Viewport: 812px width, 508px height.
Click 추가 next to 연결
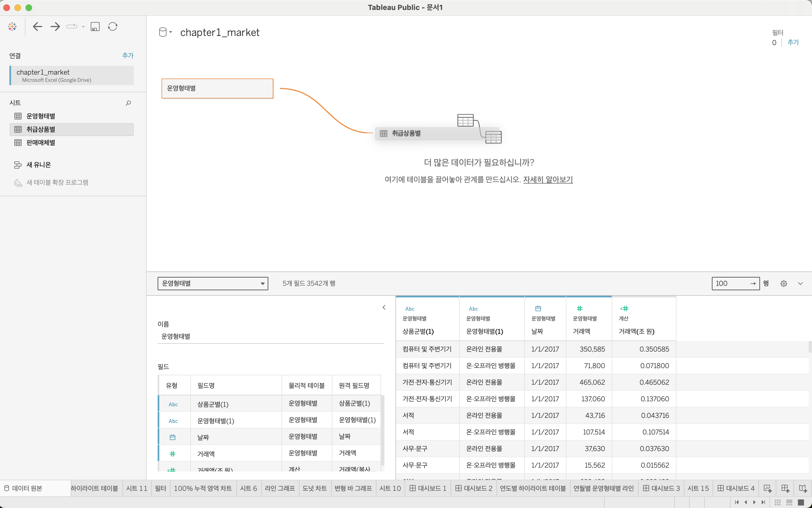128,56
